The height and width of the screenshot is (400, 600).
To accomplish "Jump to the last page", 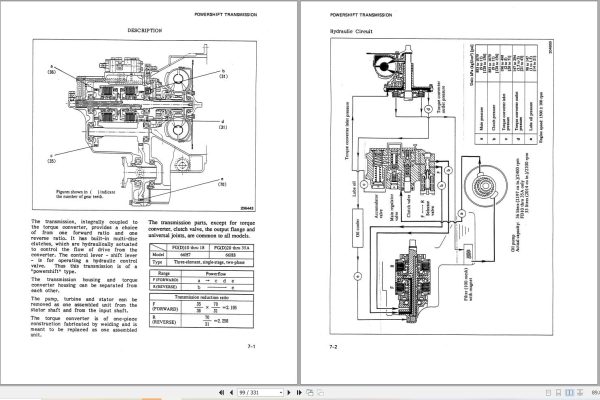I will pos(299,392).
